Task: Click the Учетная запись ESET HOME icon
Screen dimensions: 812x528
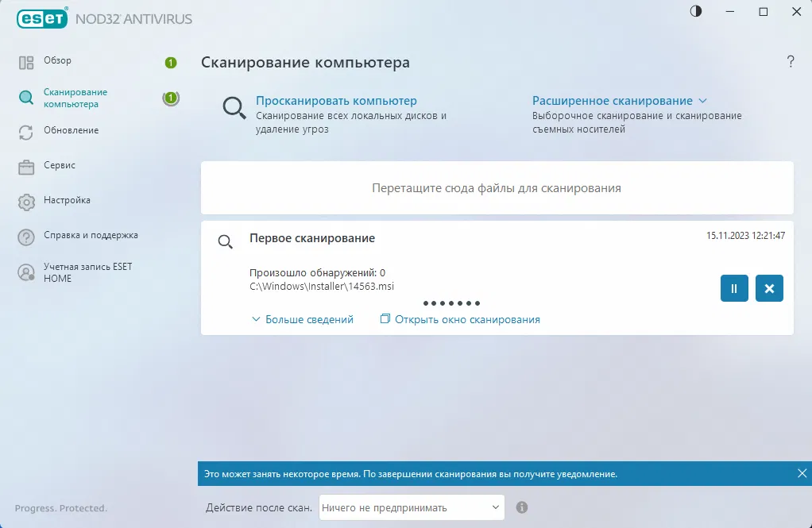Action: [26, 272]
